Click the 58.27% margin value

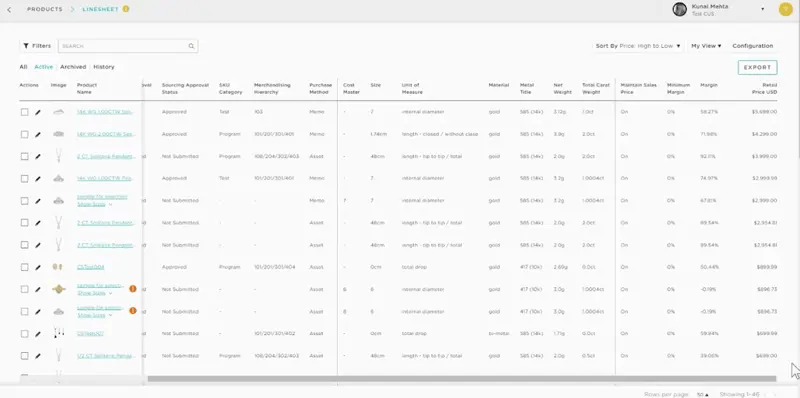(709, 112)
